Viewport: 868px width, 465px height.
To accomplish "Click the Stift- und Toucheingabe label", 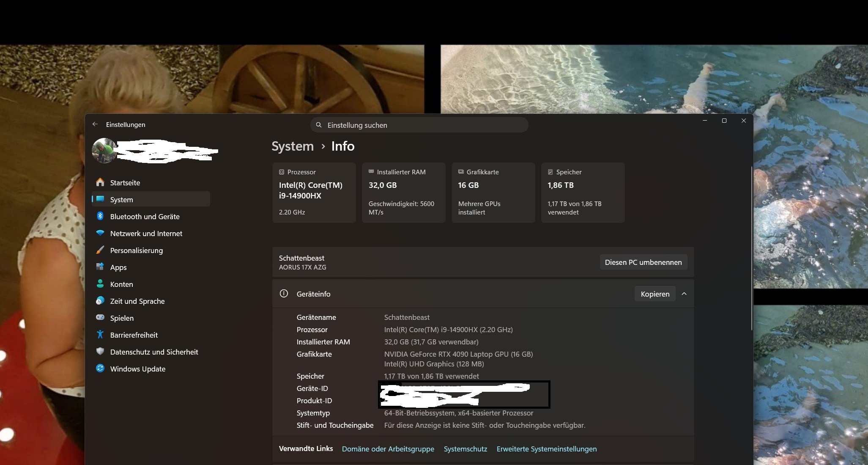I will [335, 425].
